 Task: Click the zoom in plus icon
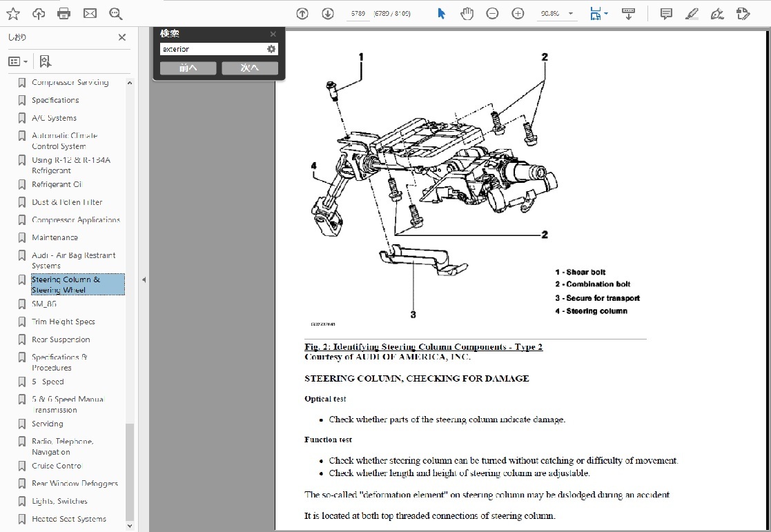[518, 13]
